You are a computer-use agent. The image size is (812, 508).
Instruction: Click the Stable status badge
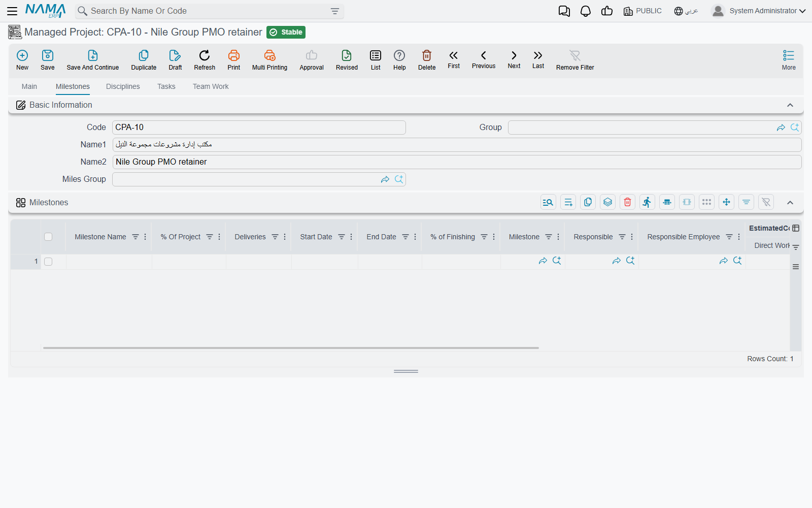coord(286,33)
